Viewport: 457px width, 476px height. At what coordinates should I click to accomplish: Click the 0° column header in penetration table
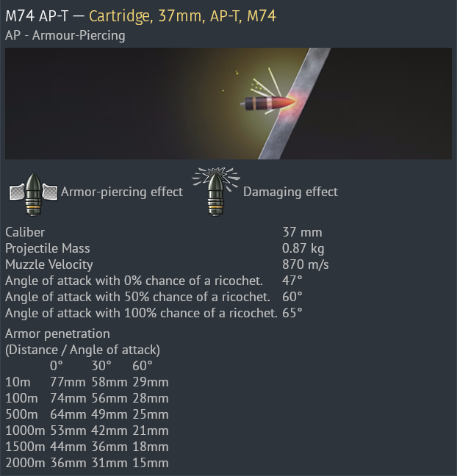pyautogui.click(x=56, y=366)
